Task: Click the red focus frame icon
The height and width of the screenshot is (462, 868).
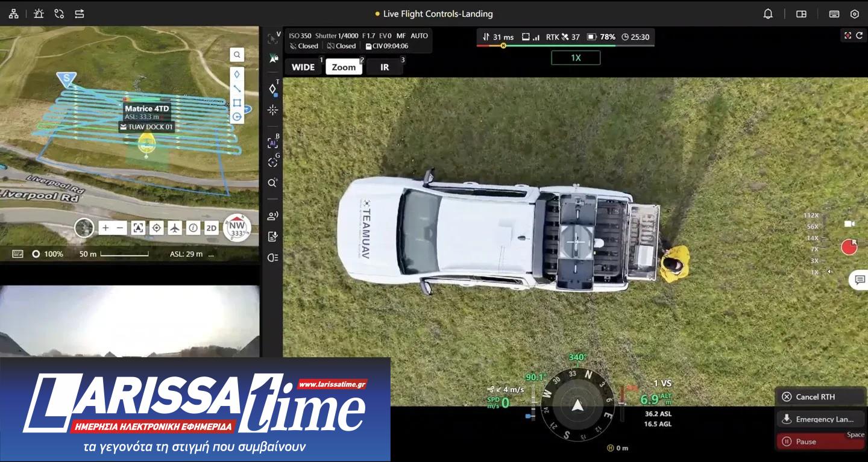Action: [x=848, y=36]
